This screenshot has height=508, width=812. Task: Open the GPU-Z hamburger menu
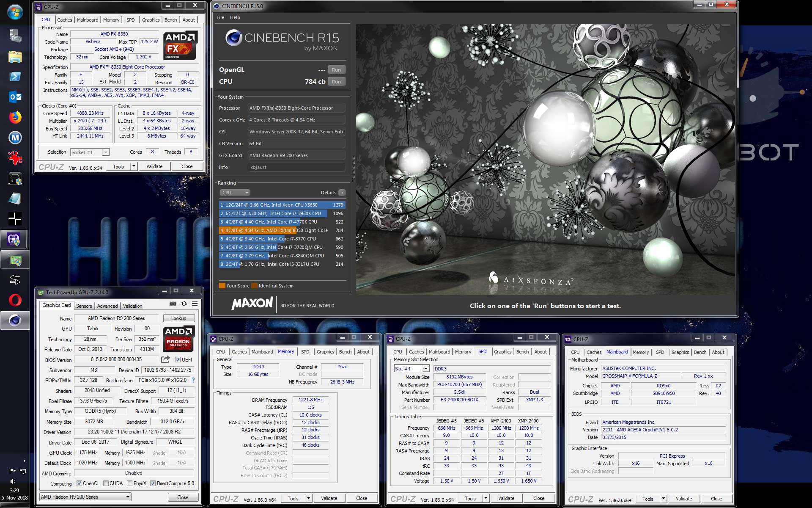(195, 304)
